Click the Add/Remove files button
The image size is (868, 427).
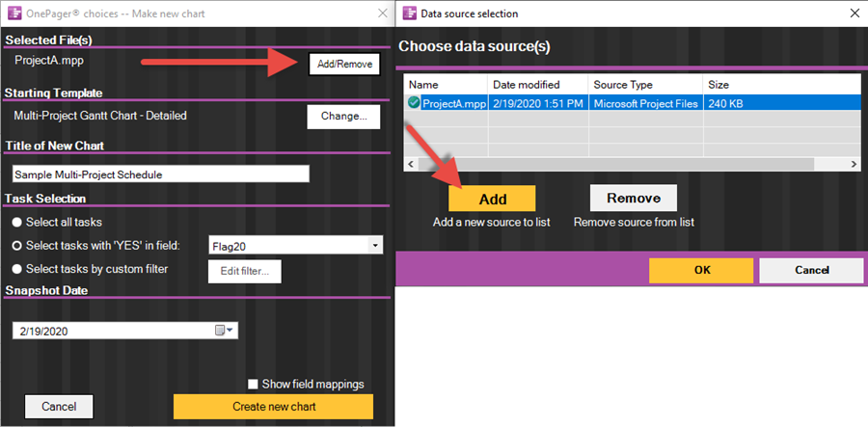click(x=343, y=65)
